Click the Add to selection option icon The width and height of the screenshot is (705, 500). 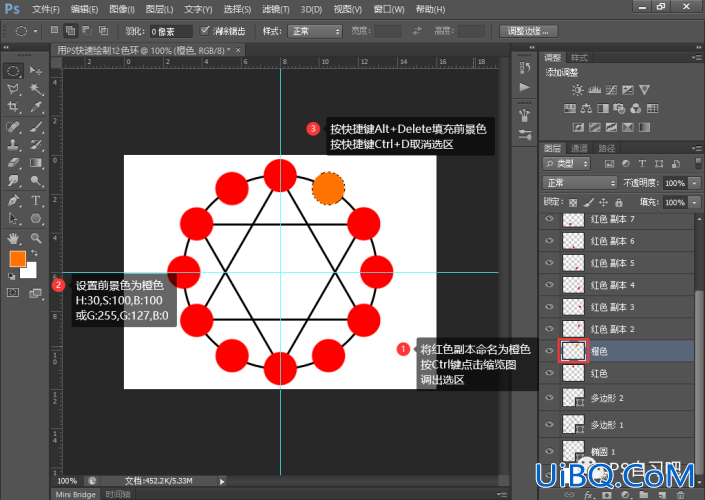[71, 31]
